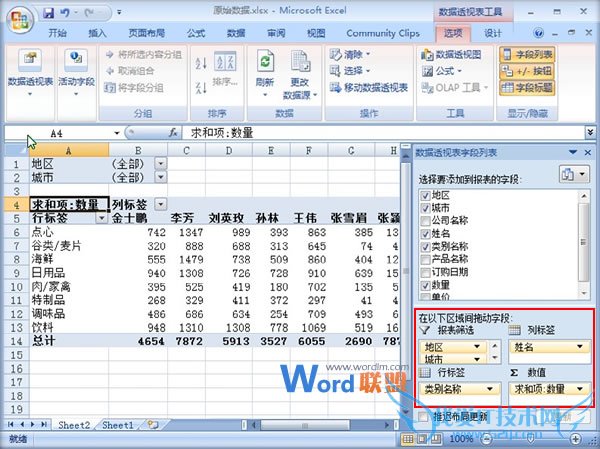Uncheck the 姓名 field checkbox
The width and height of the screenshot is (600, 449).
tap(425, 234)
